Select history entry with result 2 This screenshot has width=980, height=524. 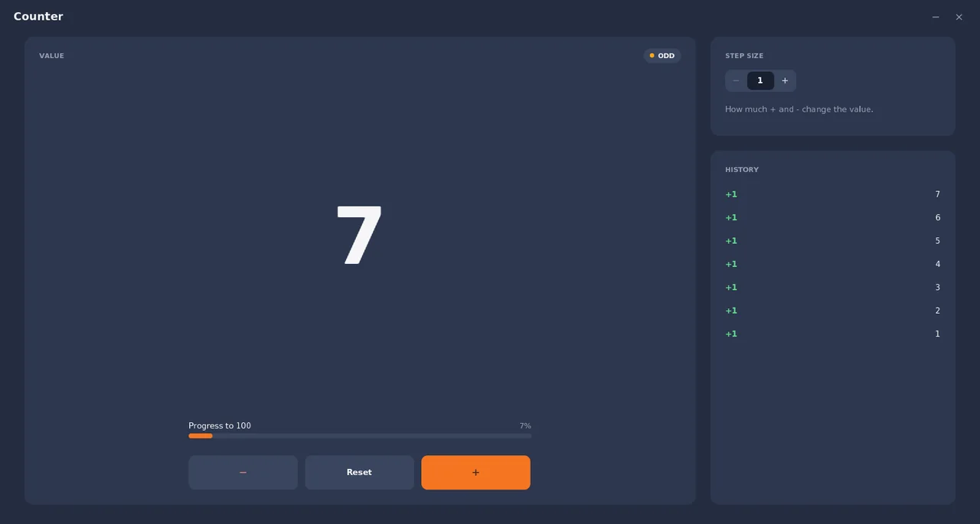point(832,311)
